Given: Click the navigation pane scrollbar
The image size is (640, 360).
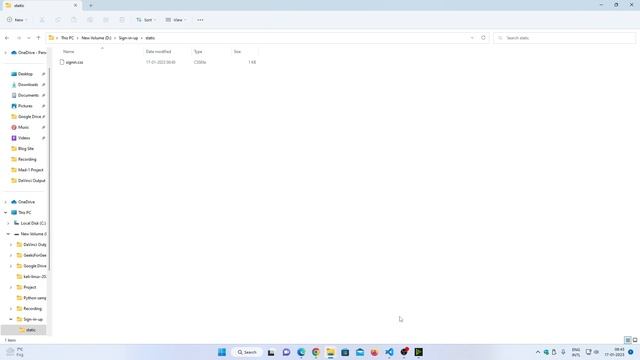Looking at the screenshot, I should click(50, 168).
